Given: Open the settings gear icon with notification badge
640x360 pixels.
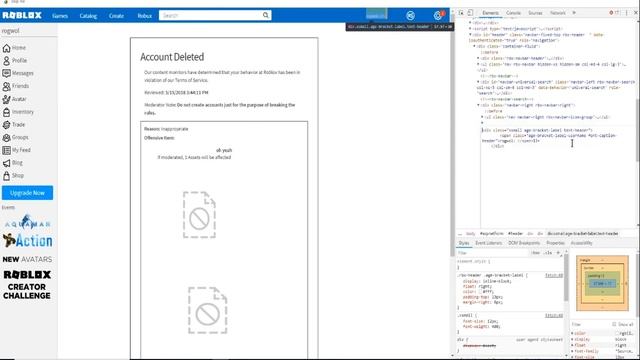Looking at the screenshot, I should point(438,16).
